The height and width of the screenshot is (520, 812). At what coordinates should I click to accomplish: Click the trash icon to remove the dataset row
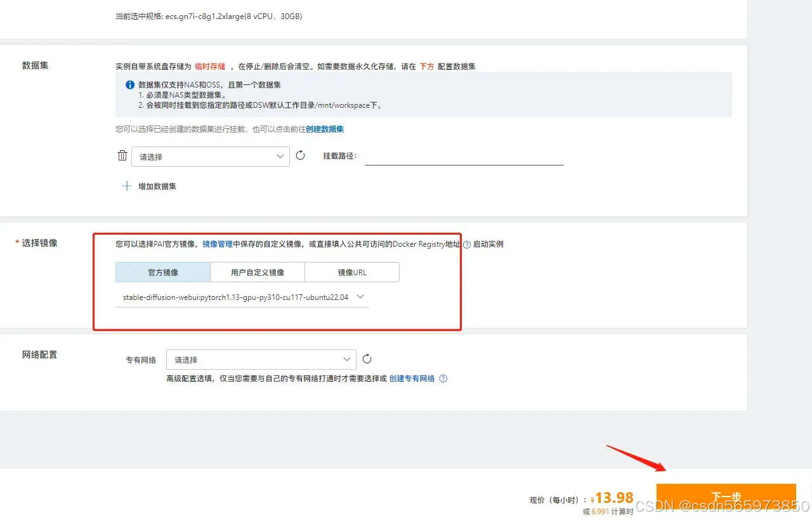[122, 155]
